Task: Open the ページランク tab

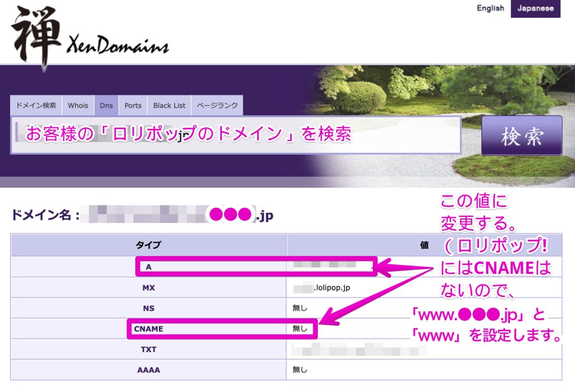Action: pos(217,106)
